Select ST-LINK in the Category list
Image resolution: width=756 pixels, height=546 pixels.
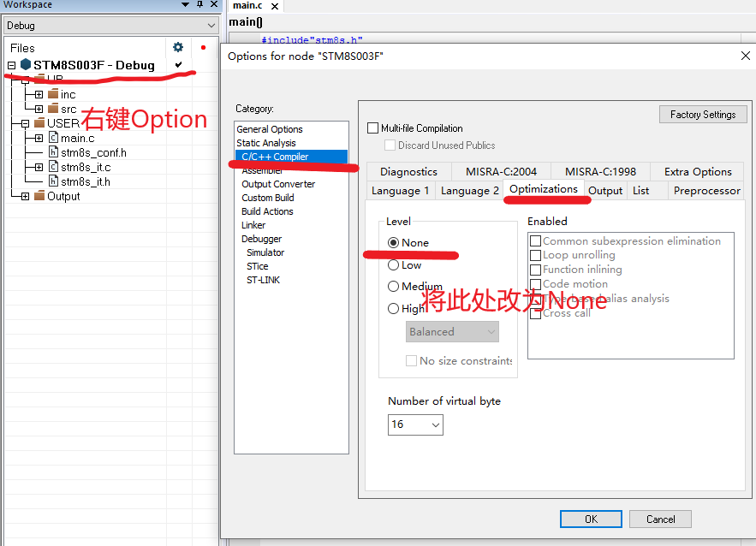pyautogui.click(x=263, y=280)
